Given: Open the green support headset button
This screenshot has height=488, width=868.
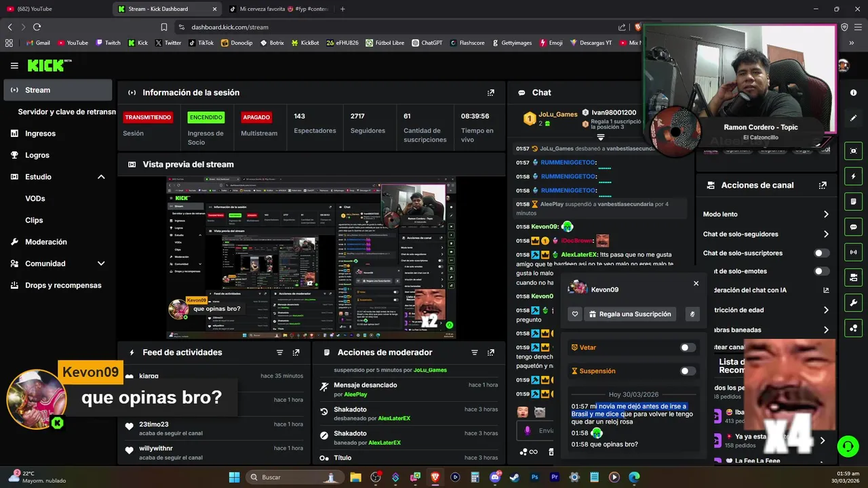Looking at the screenshot, I should [848, 446].
